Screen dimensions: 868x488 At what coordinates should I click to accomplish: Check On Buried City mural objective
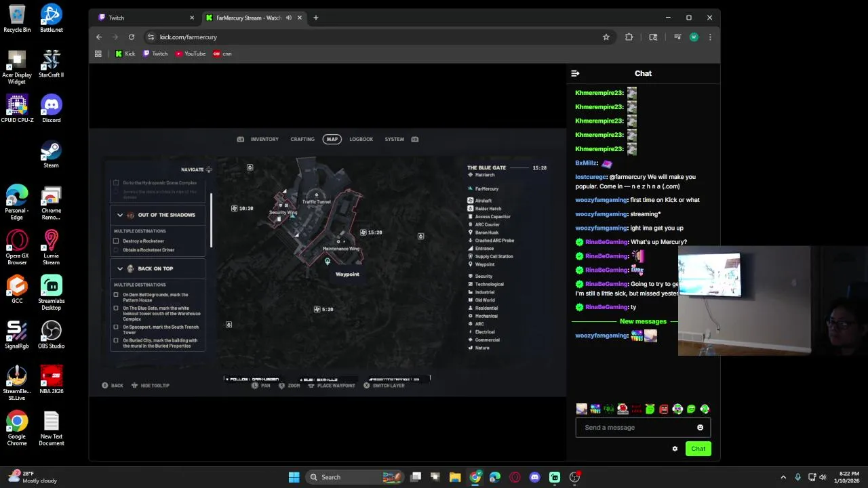116,340
